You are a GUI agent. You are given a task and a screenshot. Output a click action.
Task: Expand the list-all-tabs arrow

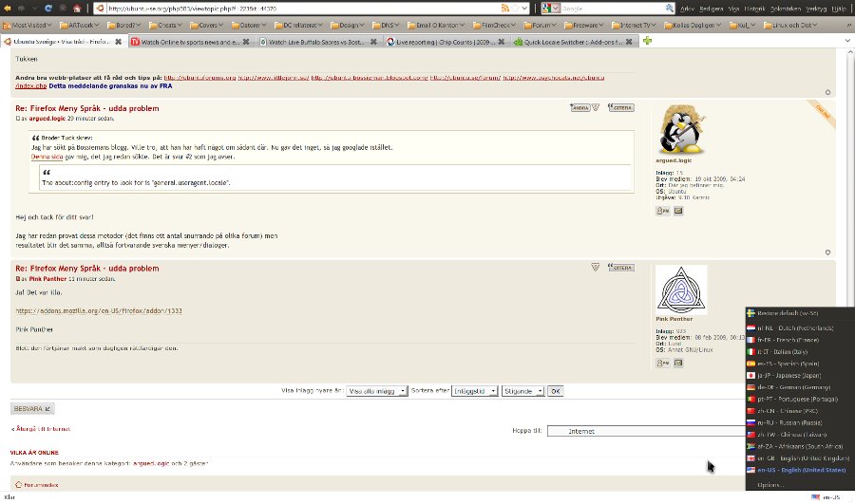tap(847, 41)
